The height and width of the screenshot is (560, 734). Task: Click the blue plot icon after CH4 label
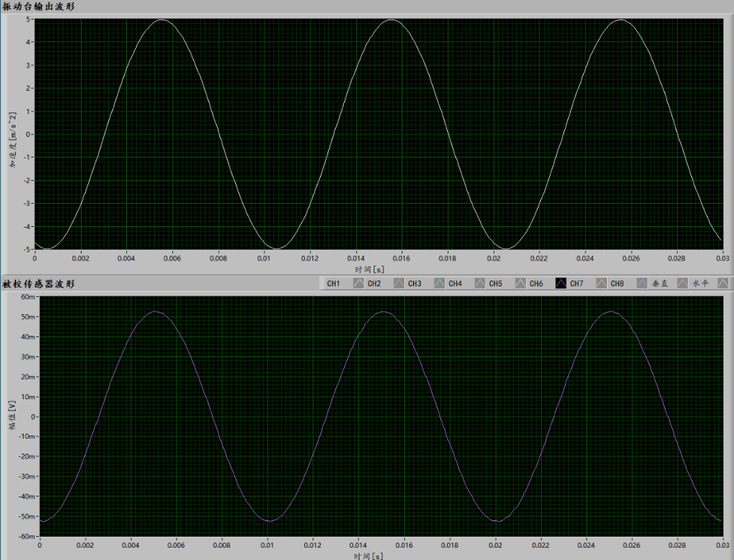pyautogui.click(x=480, y=283)
